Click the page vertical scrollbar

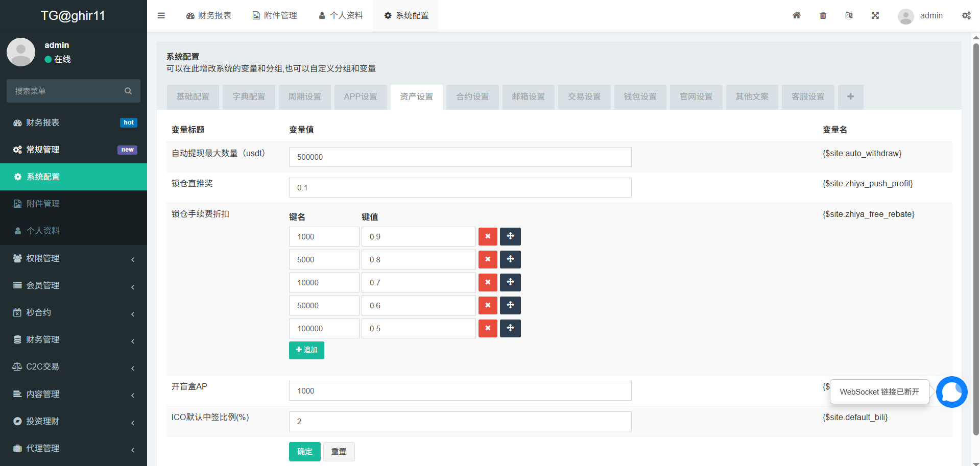(975, 240)
